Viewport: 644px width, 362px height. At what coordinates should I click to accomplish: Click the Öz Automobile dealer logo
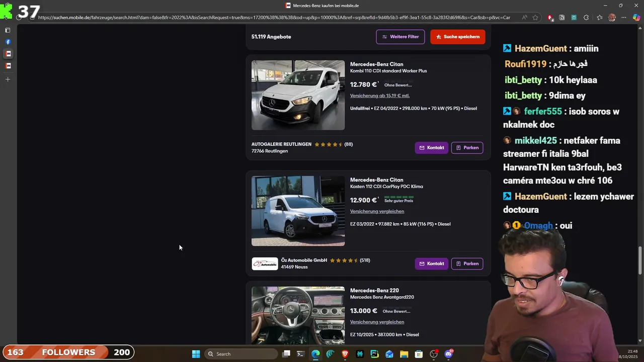(x=265, y=263)
